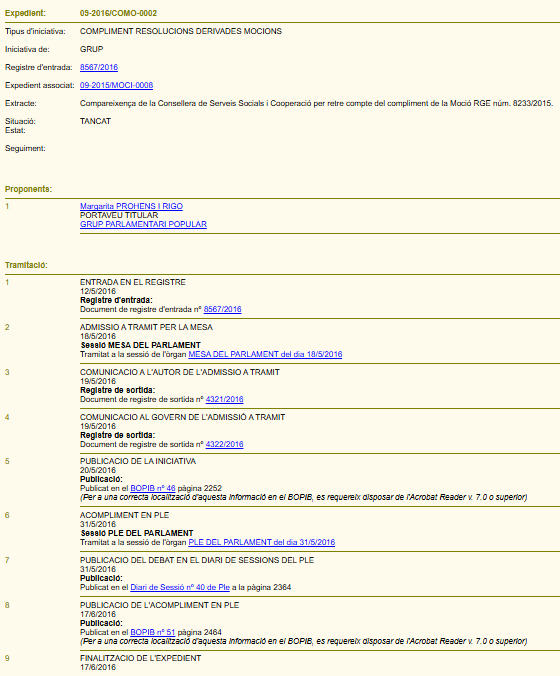560x676 pixels.
Task: Open registre de sortida document 4322/2016
Action: [225, 444]
